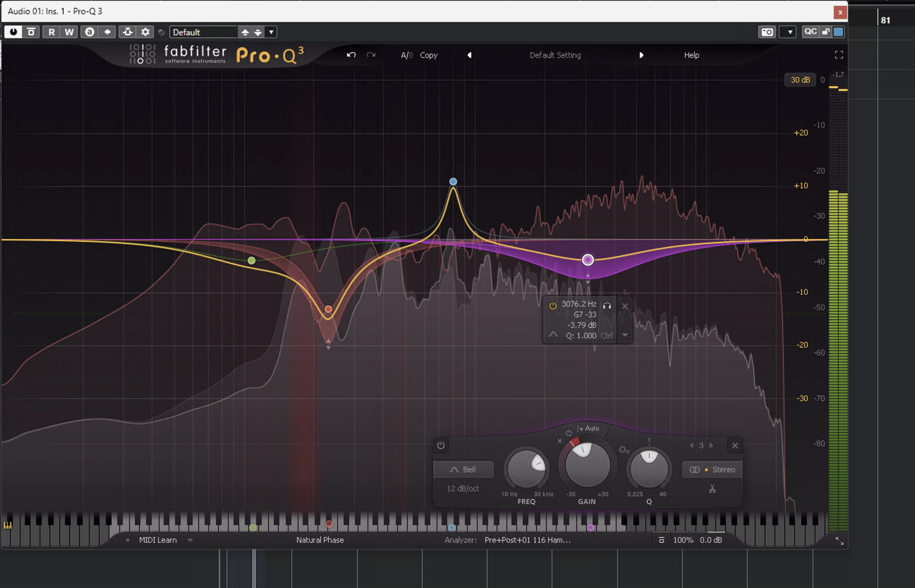Open the Bell filter shape selector
This screenshot has width=915, height=588.
tap(463, 469)
